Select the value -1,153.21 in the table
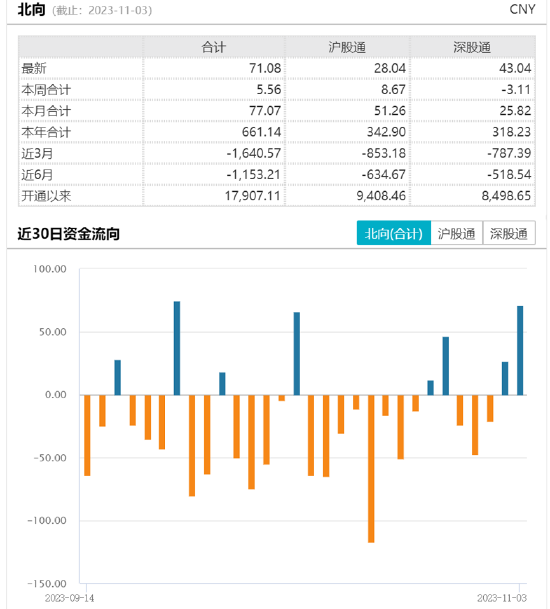The width and height of the screenshot is (550, 609). [x=254, y=175]
